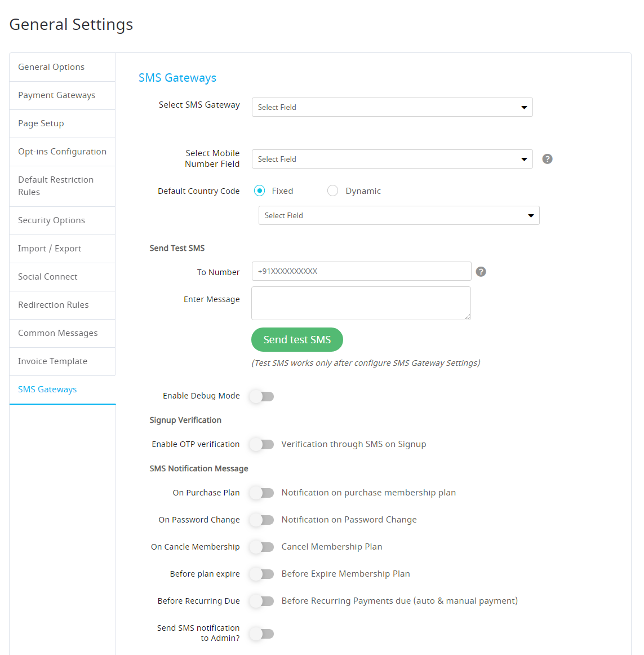The image size is (644, 655).
Task: Click the Enter Message text area
Action: (361, 303)
